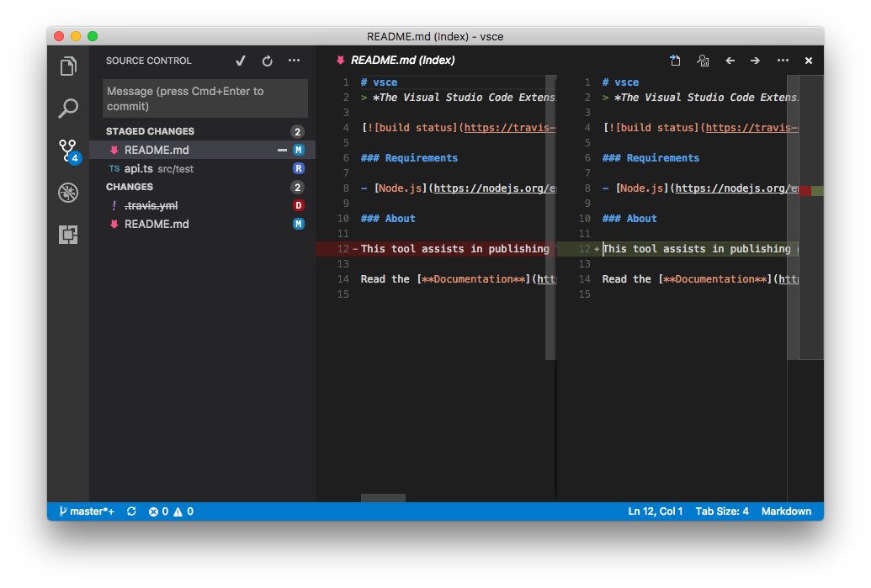The height and width of the screenshot is (588, 871).
Task: Click the travis link in left diff pane
Action: pyautogui.click(x=509, y=128)
